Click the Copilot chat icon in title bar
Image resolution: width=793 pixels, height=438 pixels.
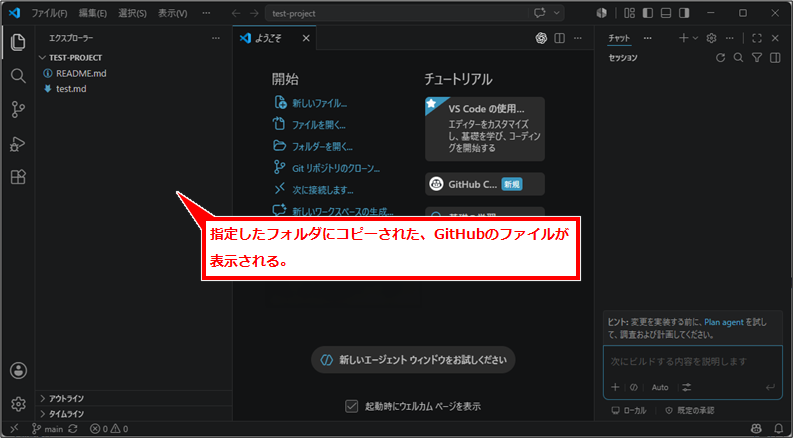(540, 13)
